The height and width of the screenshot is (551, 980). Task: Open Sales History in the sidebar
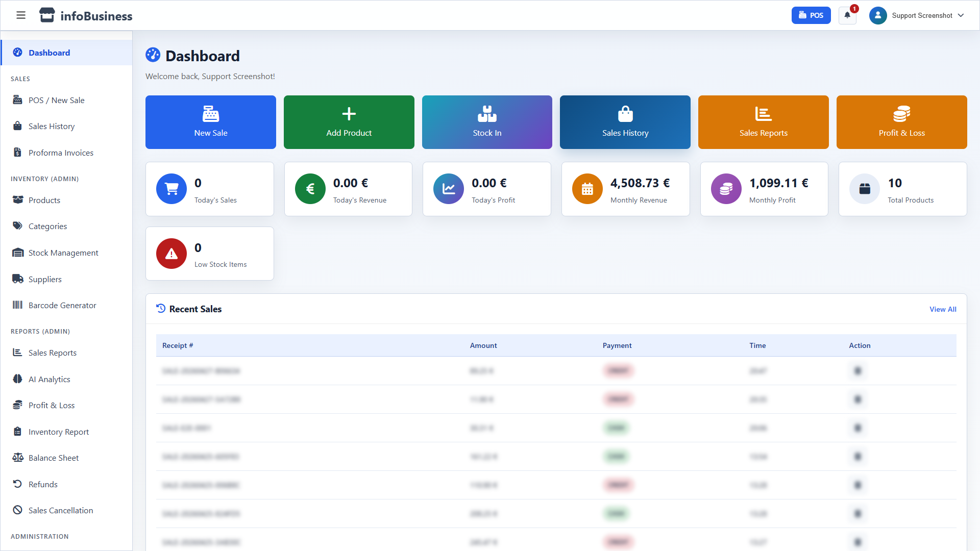click(x=66, y=126)
